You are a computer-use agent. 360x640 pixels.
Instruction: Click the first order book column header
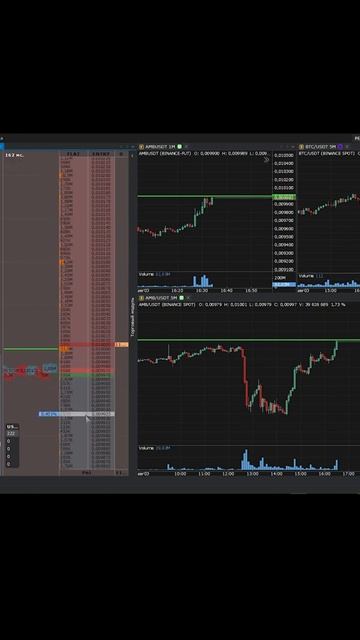point(73,154)
